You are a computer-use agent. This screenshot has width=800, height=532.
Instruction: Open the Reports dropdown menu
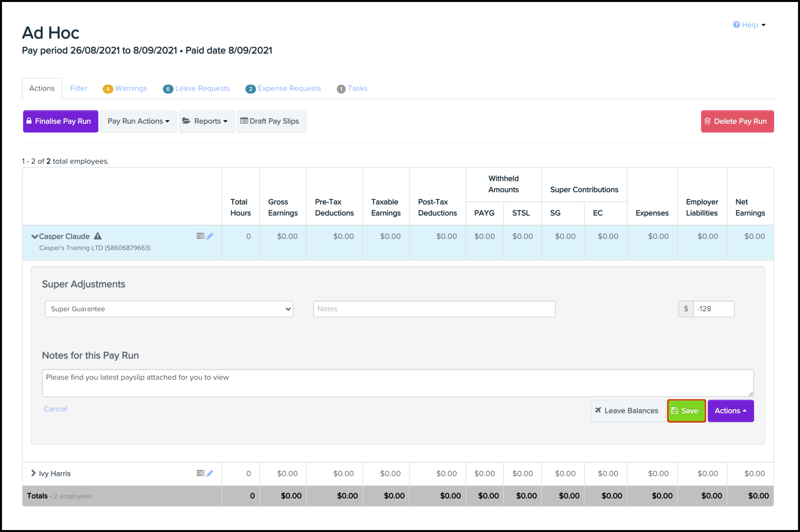tap(207, 121)
